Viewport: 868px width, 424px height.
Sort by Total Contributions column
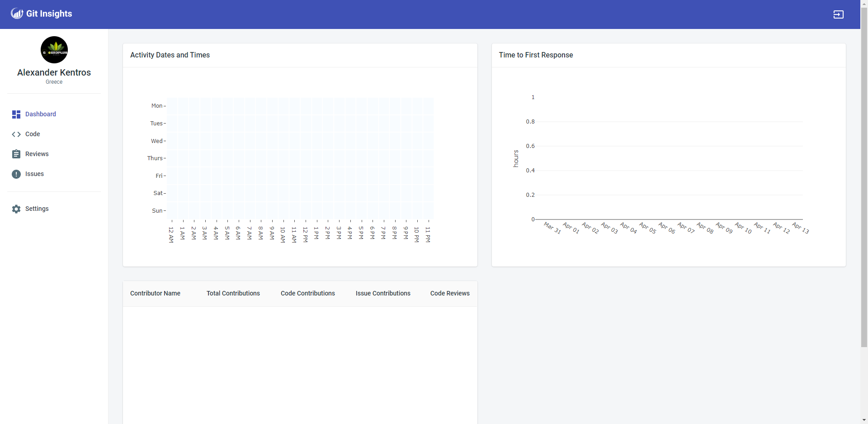(x=233, y=294)
